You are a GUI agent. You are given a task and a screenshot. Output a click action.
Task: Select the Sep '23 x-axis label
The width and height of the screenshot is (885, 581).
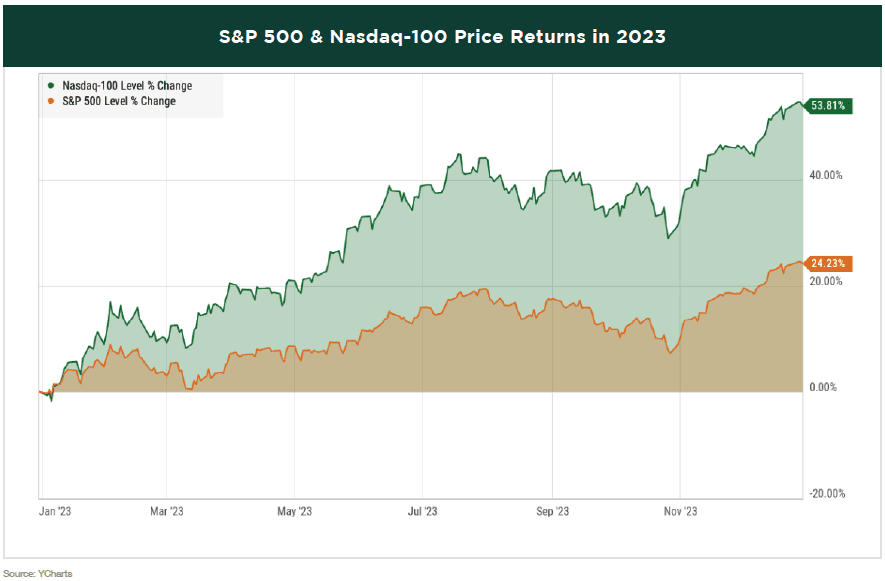coord(552,511)
